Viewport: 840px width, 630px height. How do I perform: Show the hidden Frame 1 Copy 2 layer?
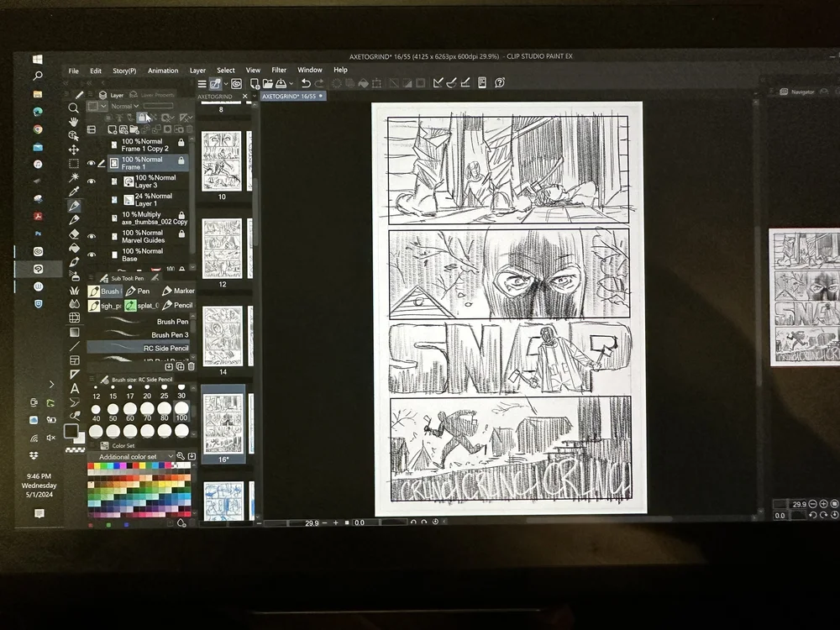[x=91, y=144]
